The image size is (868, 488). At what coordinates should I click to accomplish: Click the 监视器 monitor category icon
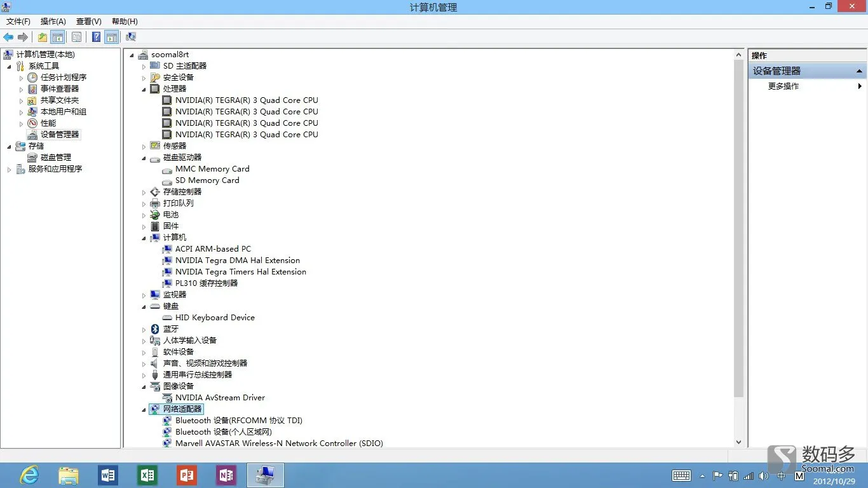click(x=155, y=295)
